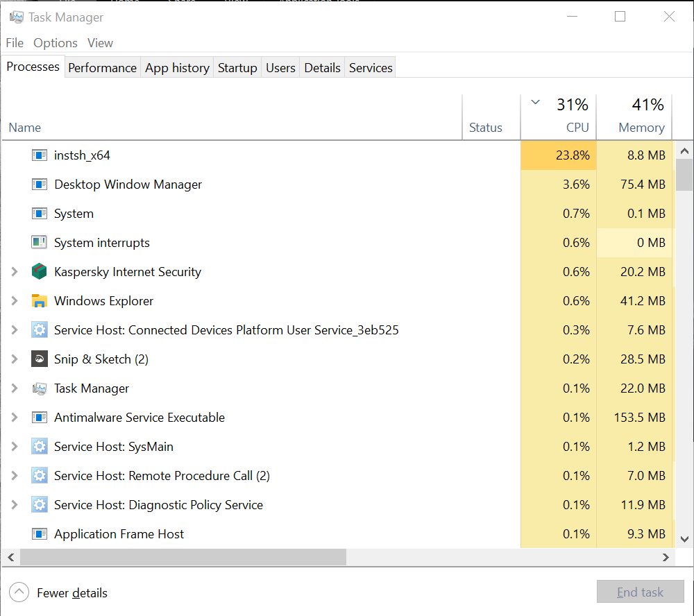Select the Processes tab
This screenshot has height=616, width=694.
(33, 67)
